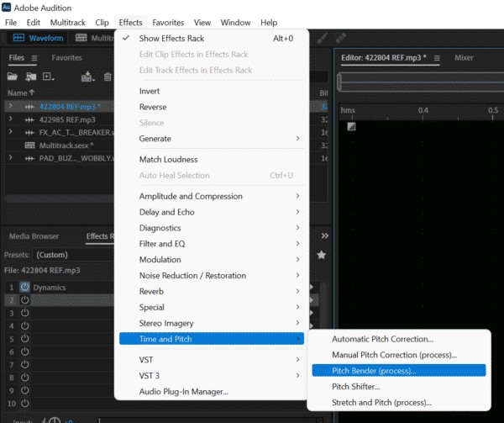Open the Window menu
Screen dimensions: 504x423
point(235,23)
